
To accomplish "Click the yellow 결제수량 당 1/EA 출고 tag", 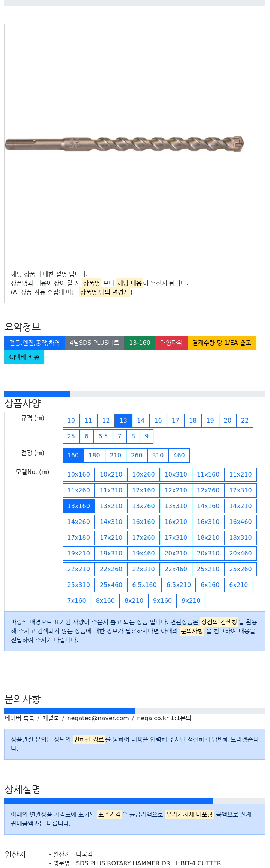I will (222, 343).
